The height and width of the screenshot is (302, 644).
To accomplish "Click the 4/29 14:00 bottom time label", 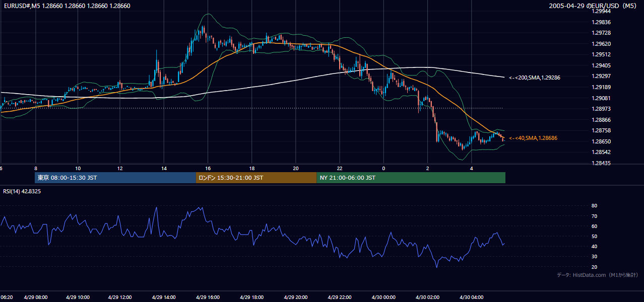I will tap(164, 297).
